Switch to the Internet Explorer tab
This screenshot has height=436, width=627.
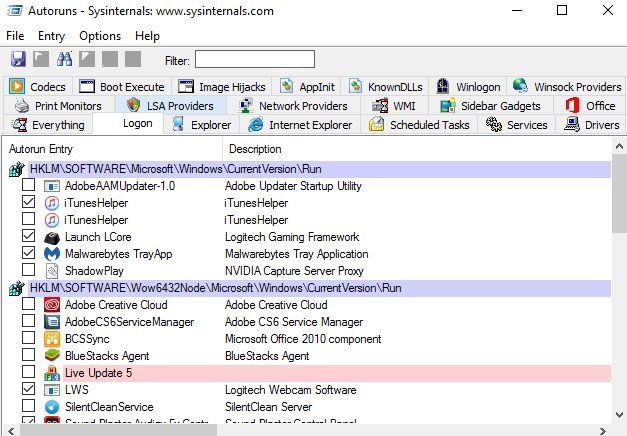pyautogui.click(x=300, y=125)
